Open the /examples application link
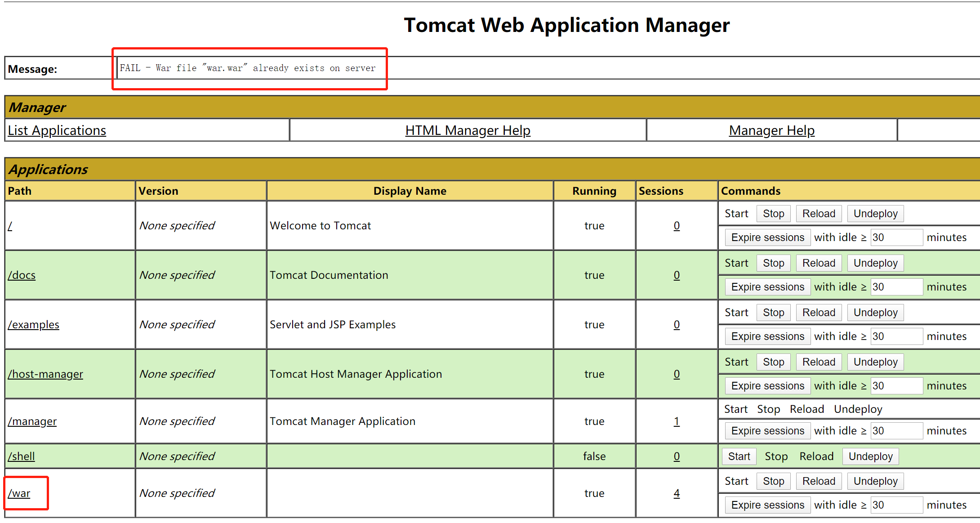This screenshot has height=523, width=980. coord(34,325)
